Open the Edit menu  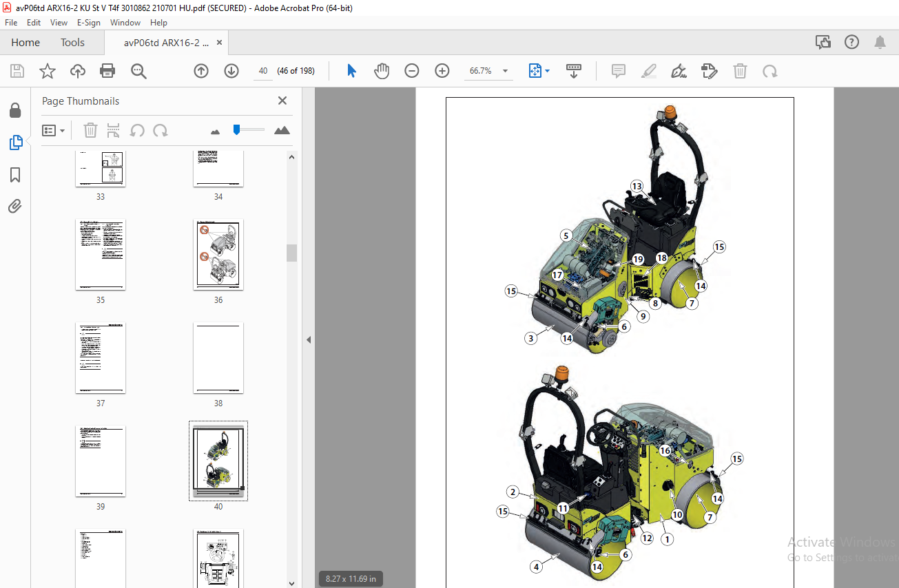pos(34,23)
